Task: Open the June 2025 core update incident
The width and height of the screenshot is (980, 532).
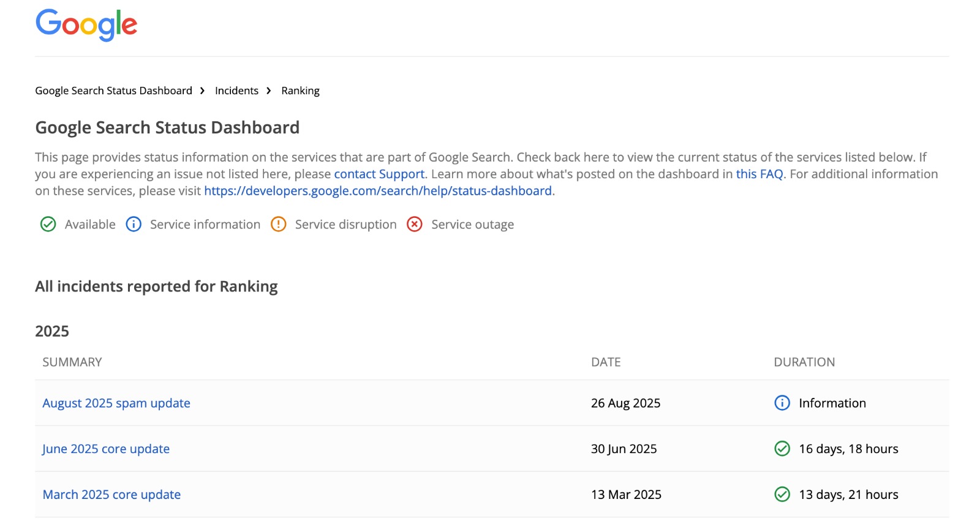Action: click(x=106, y=449)
